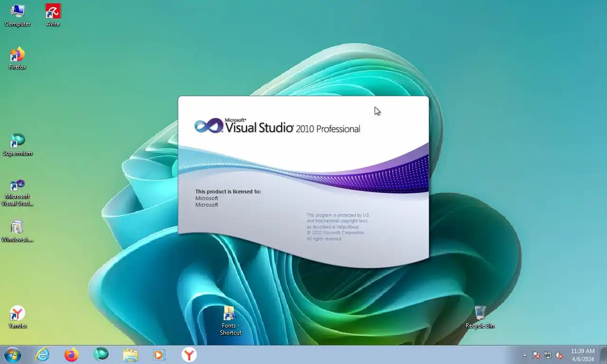Select the Fonts - Shortcut folder icon

pyautogui.click(x=230, y=321)
